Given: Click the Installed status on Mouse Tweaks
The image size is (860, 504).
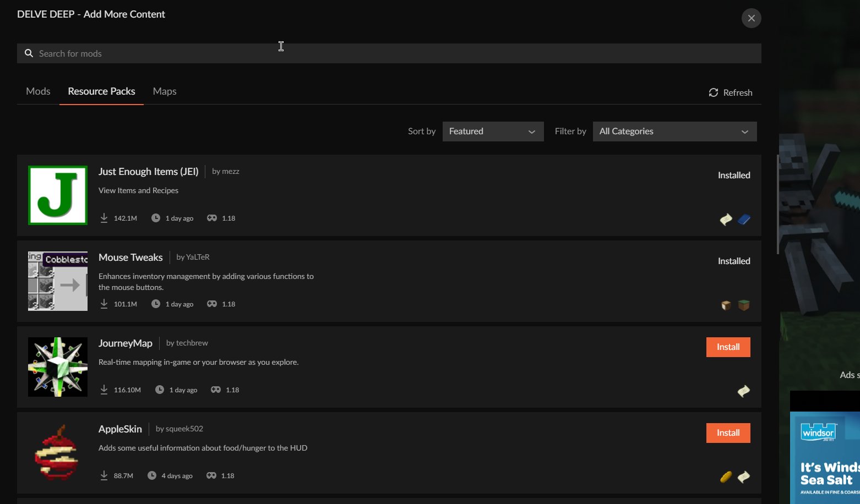Looking at the screenshot, I should [x=734, y=261].
